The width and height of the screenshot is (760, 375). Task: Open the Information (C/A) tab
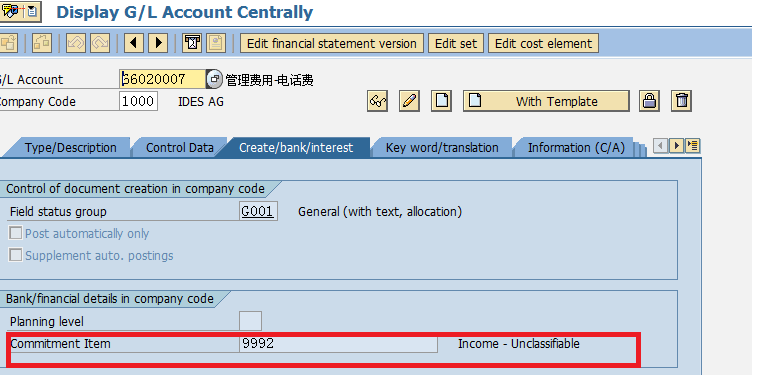click(x=576, y=148)
